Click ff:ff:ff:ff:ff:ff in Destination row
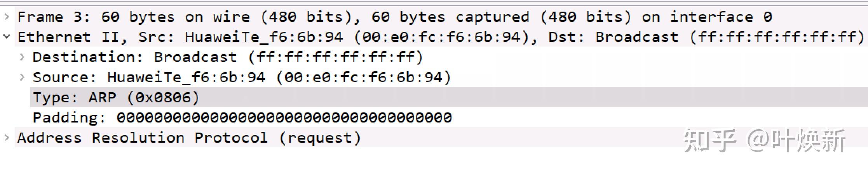This screenshot has height=176, width=868. coord(336,57)
